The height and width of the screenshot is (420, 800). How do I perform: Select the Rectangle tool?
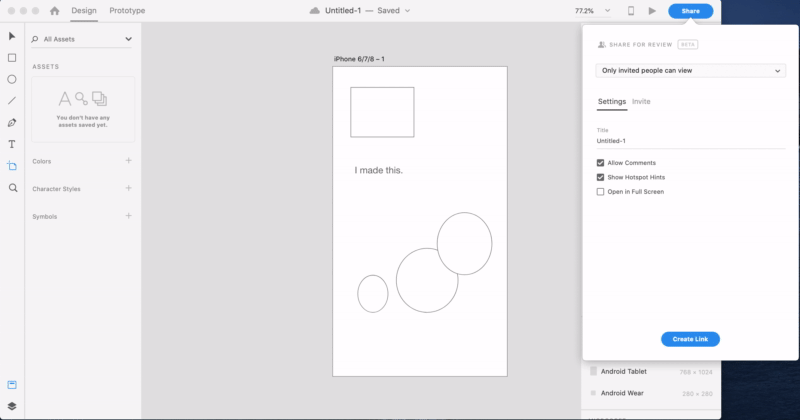point(12,58)
